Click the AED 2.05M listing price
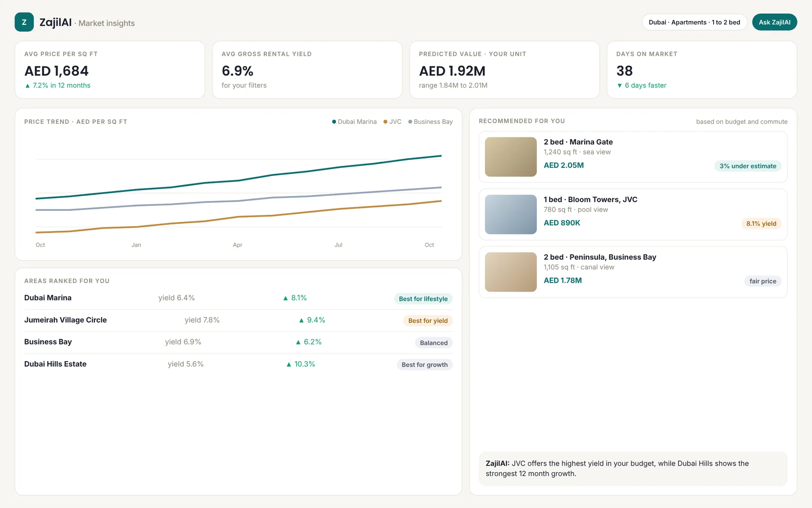 (x=563, y=165)
